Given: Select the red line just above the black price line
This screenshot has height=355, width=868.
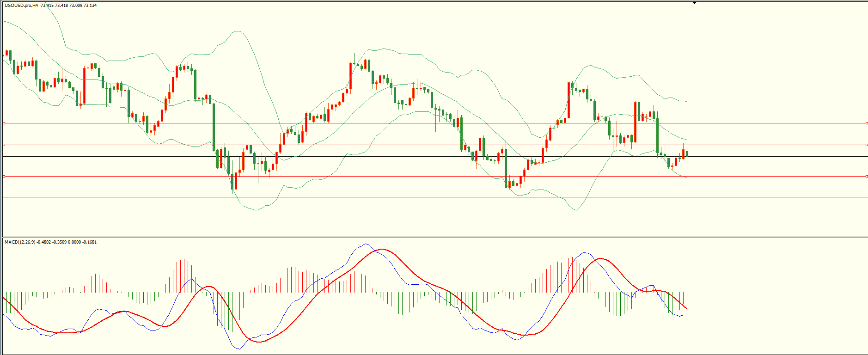Looking at the screenshot, I should pos(434,145).
